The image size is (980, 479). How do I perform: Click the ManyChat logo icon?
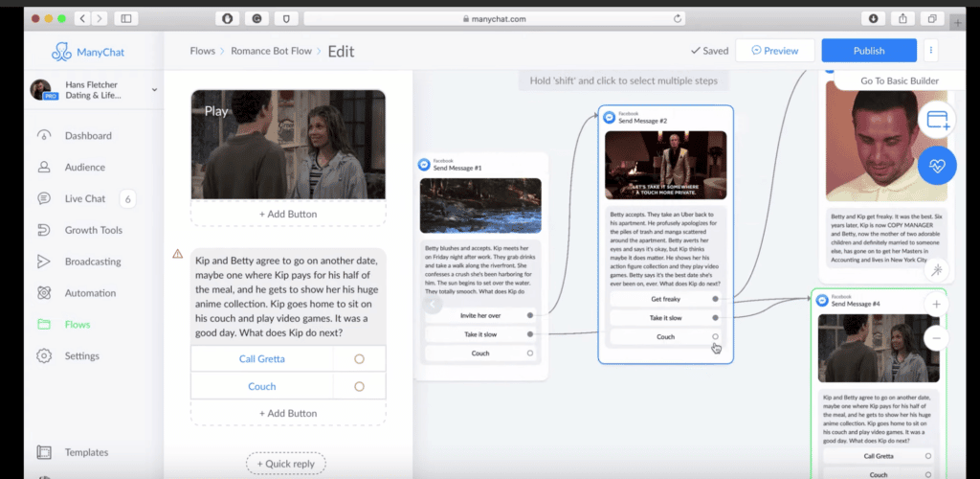(x=62, y=52)
